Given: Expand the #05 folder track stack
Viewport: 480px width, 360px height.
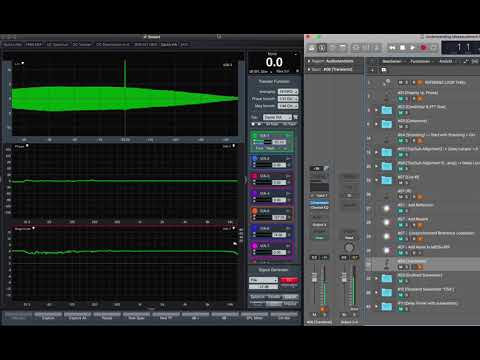Looking at the screenshot, I should (x=377, y=152).
